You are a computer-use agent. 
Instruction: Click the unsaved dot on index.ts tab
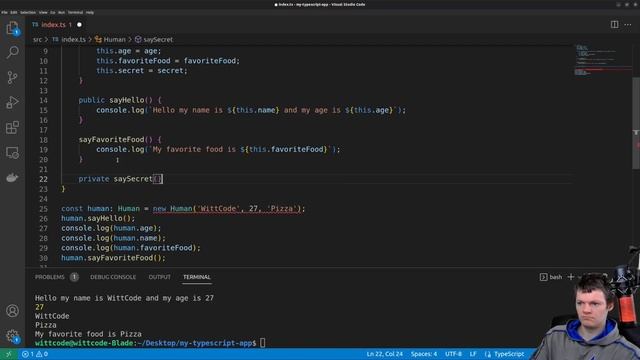(79, 24)
